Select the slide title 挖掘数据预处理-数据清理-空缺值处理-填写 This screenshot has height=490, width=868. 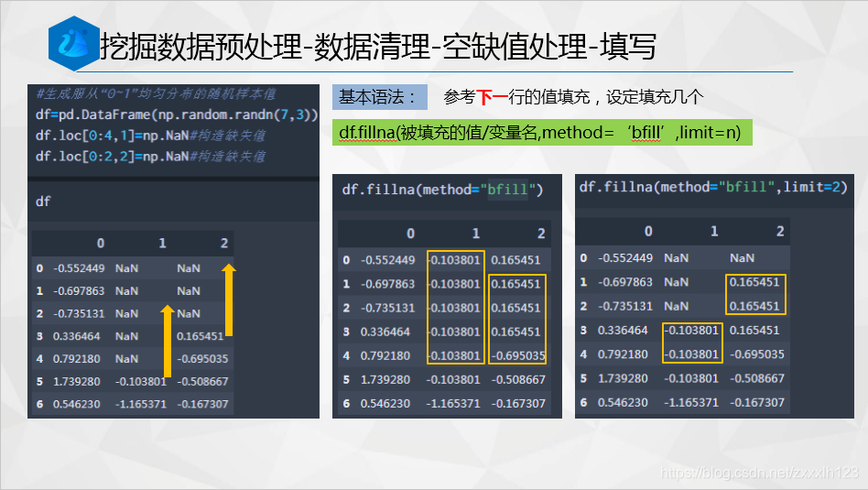[378, 46]
